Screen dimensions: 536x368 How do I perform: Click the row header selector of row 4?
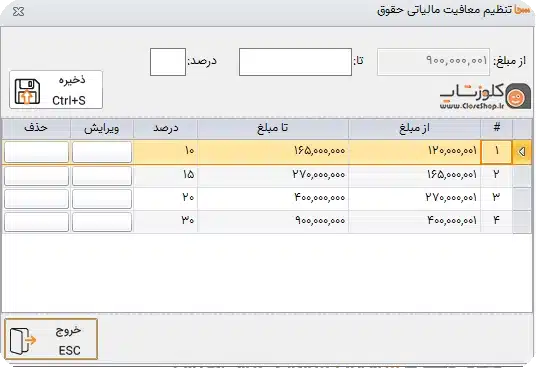point(522,222)
